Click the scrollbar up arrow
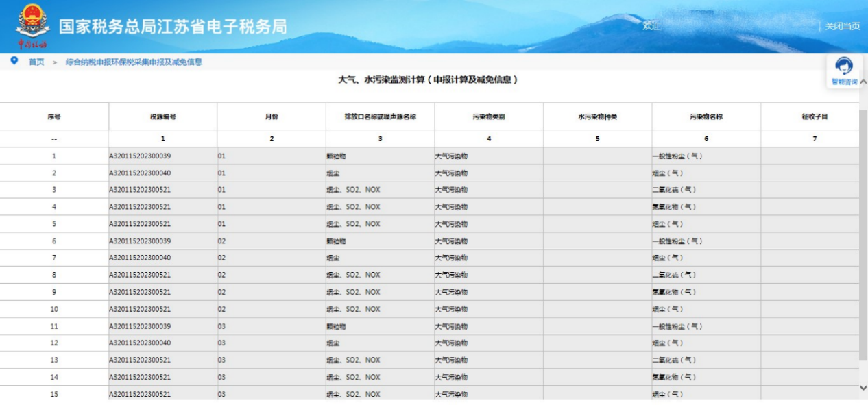The height and width of the screenshot is (405, 868). point(863,82)
